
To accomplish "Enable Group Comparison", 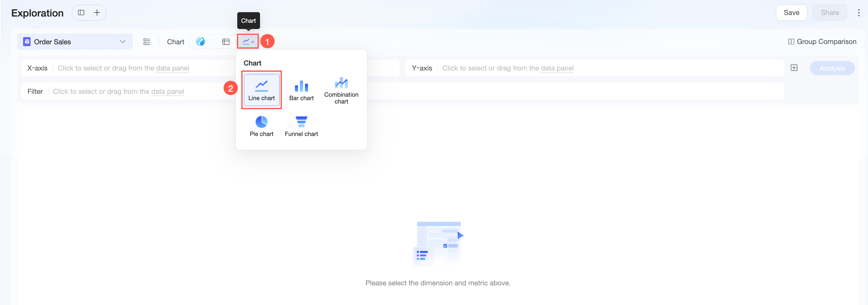I will click(822, 41).
